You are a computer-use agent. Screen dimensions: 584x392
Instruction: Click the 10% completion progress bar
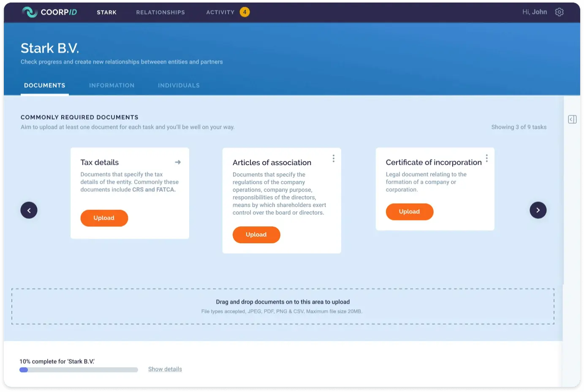pyautogui.click(x=79, y=370)
